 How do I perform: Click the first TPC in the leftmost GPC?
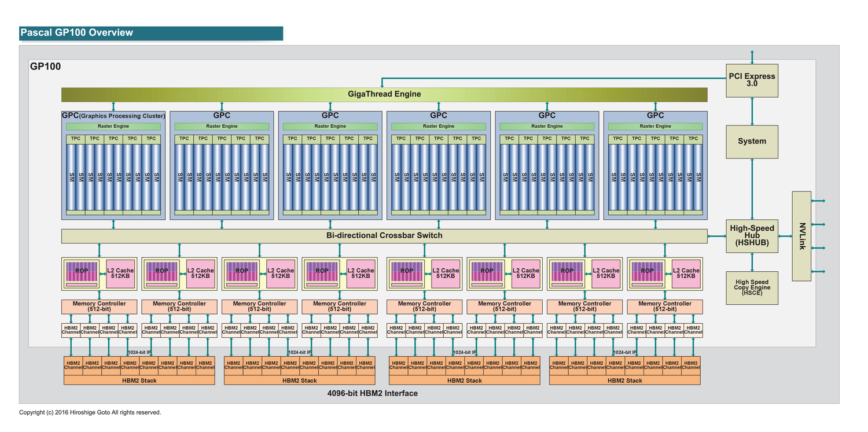76,139
